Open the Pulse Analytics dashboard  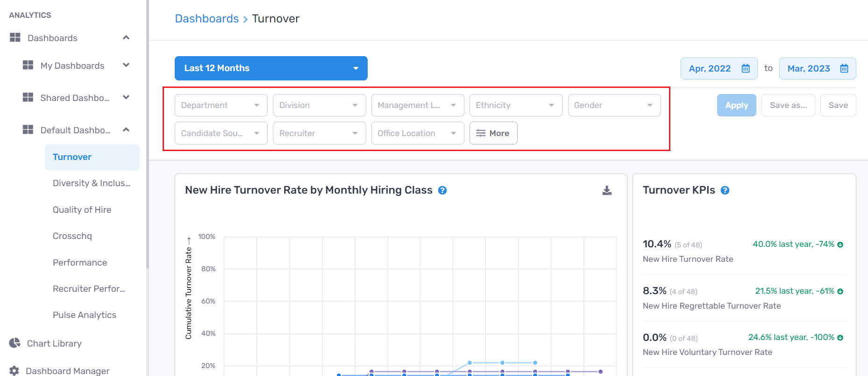click(x=85, y=315)
